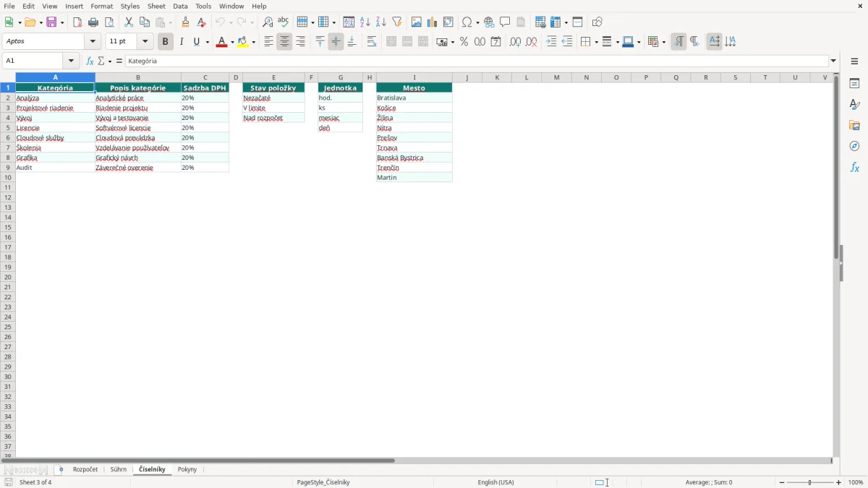The width and height of the screenshot is (868, 488).
Task: Open the Function Wizard fx icon
Action: point(90,61)
